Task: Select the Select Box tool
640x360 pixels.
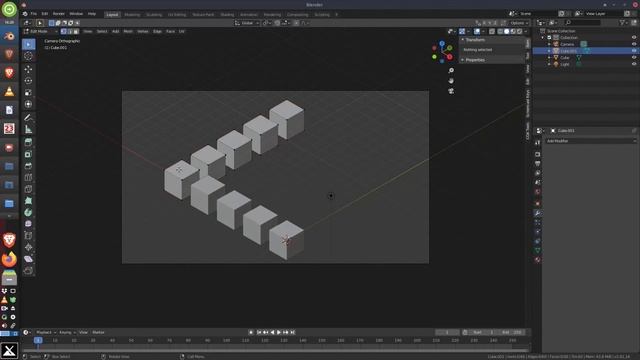Action: click(28, 44)
